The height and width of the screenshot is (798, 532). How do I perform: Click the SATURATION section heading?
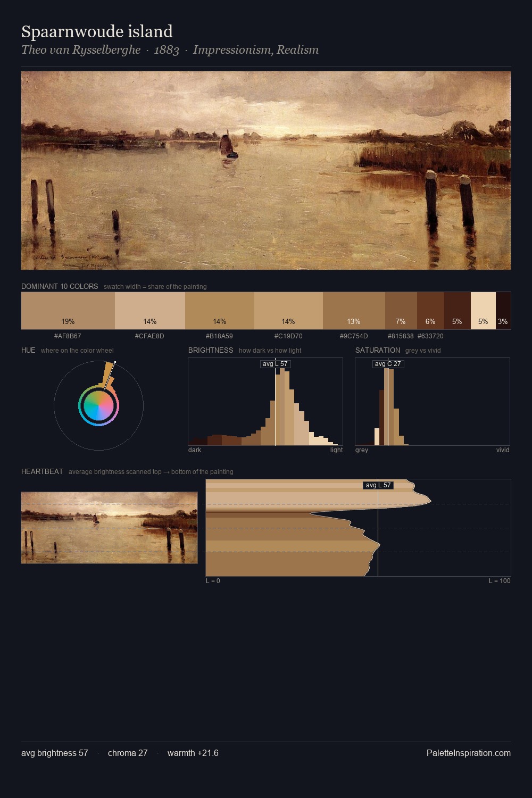378,350
